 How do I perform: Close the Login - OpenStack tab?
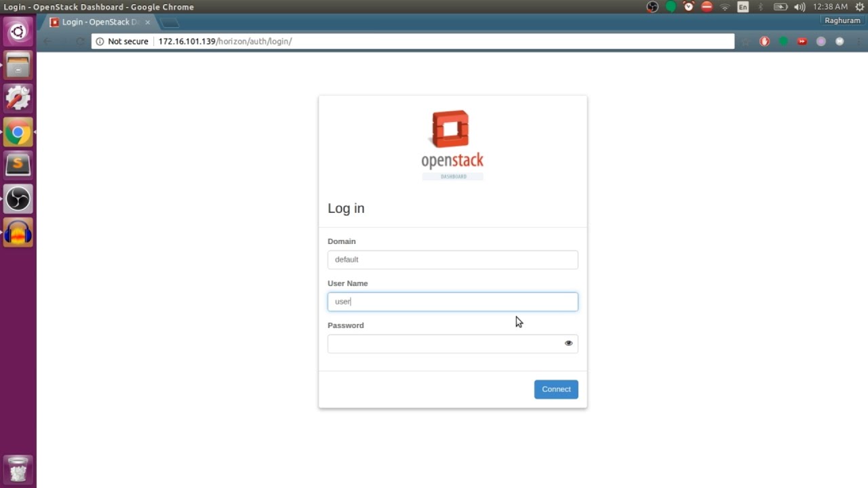point(148,22)
